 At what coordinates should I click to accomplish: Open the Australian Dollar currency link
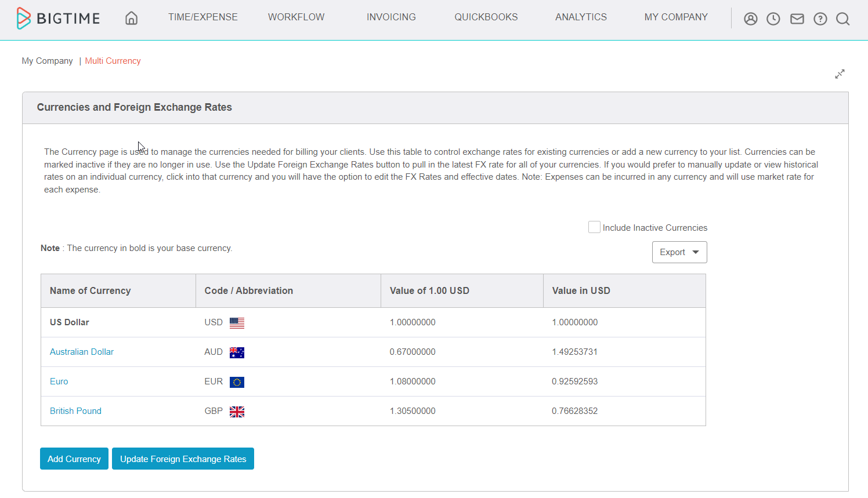click(x=82, y=352)
